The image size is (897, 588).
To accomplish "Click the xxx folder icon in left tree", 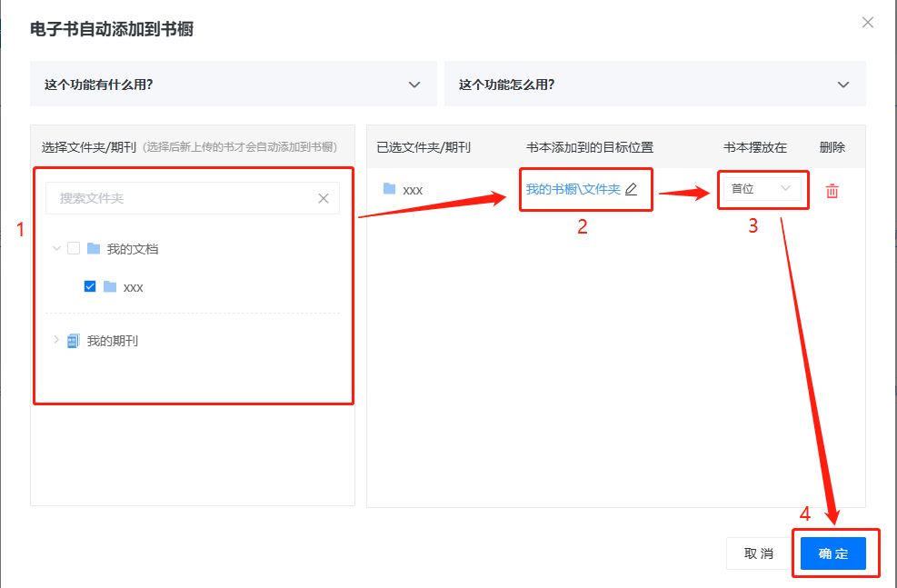I will point(110,287).
